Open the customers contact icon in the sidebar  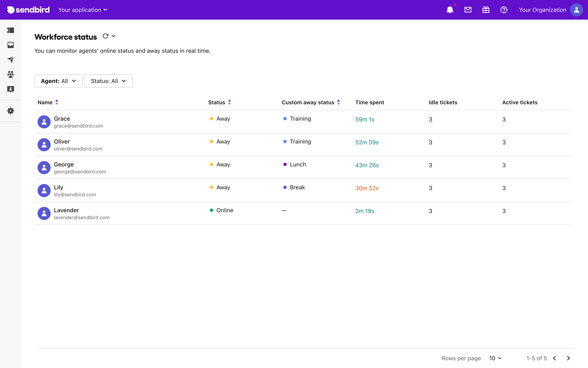pos(10,89)
